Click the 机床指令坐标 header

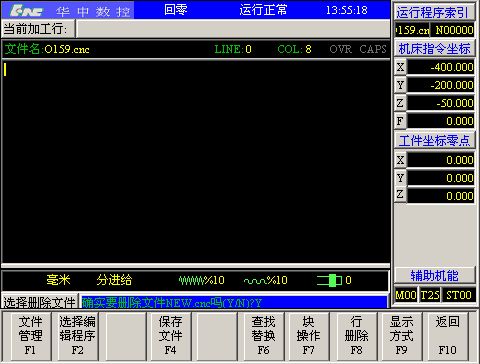coord(434,49)
